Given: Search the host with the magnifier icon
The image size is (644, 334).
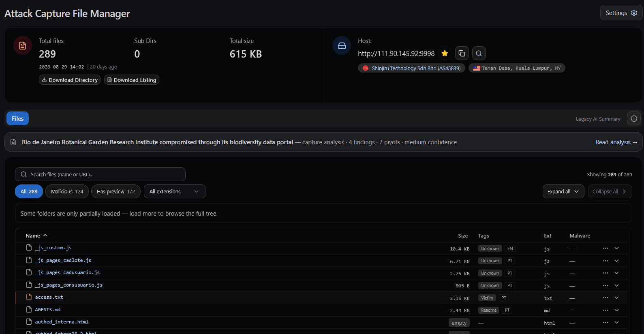Looking at the screenshot, I should (479, 54).
